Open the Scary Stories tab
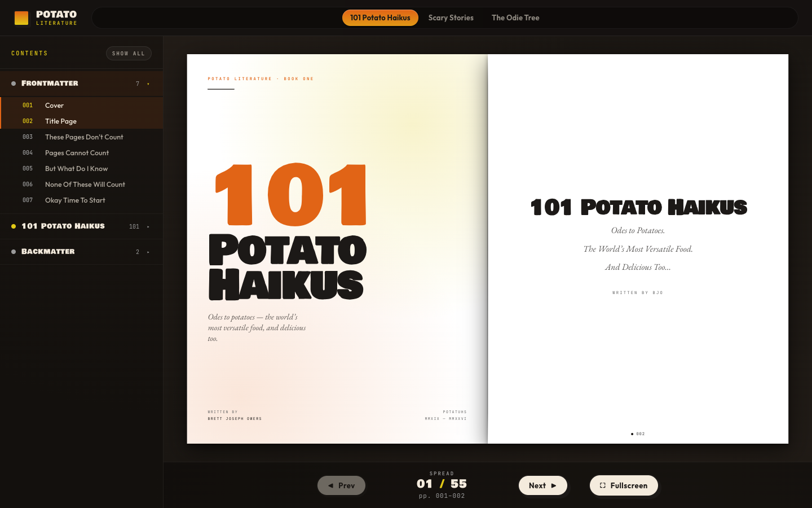Viewport: 812px width, 508px height. (451, 17)
